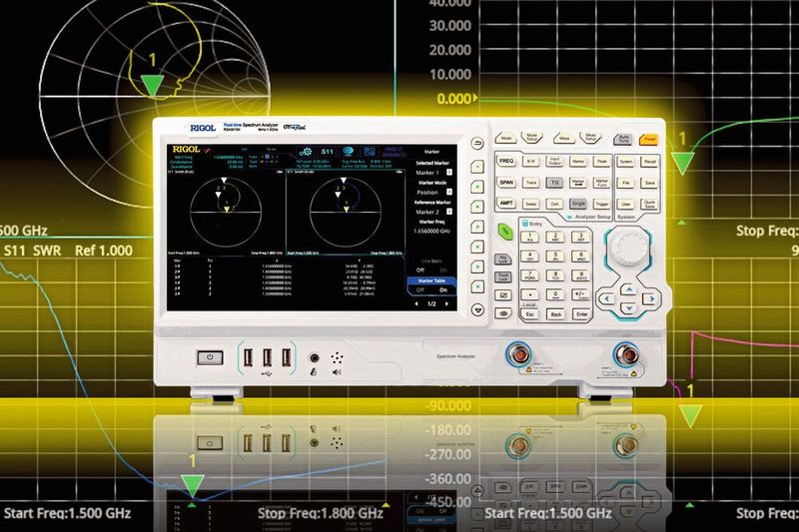Select the Marker Freq value 1.6560000 GHz
Viewport: 799px width, 532px height.
tap(431, 232)
